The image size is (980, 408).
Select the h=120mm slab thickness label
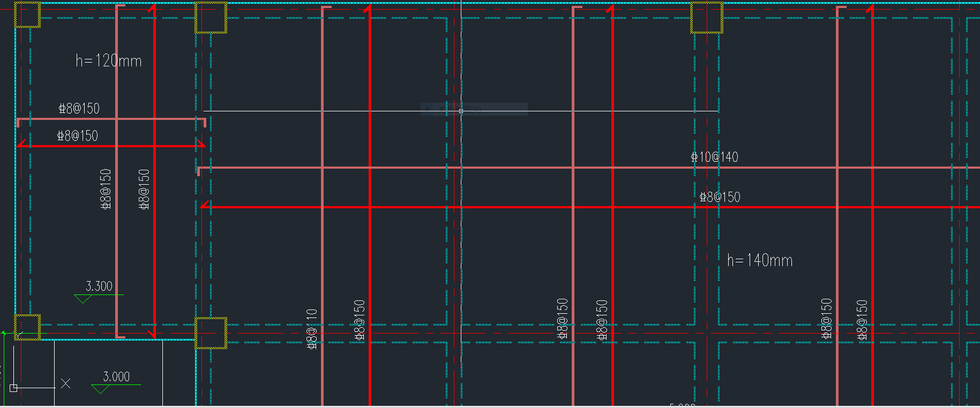(x=109, y=61)
